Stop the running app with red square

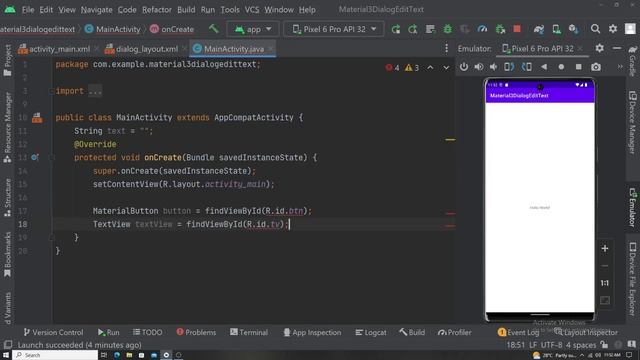coord(517,29)
